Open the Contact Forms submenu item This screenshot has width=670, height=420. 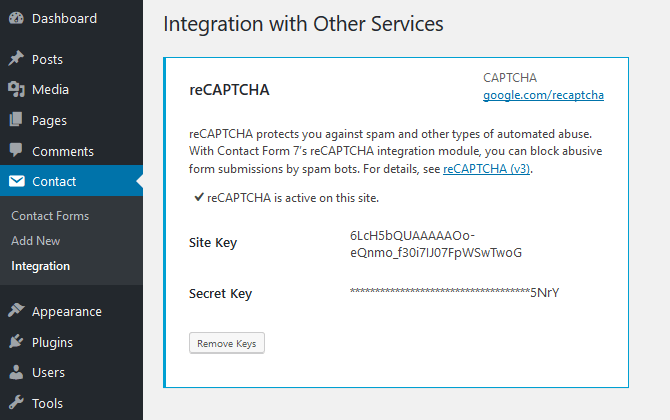(50, 216)
